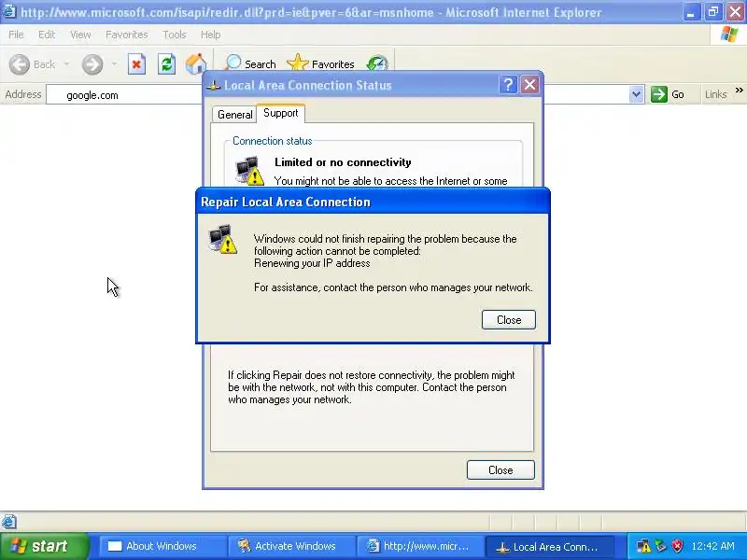Click the Windows flag logo in IE corner
The image size is (747, 560).
729,35
